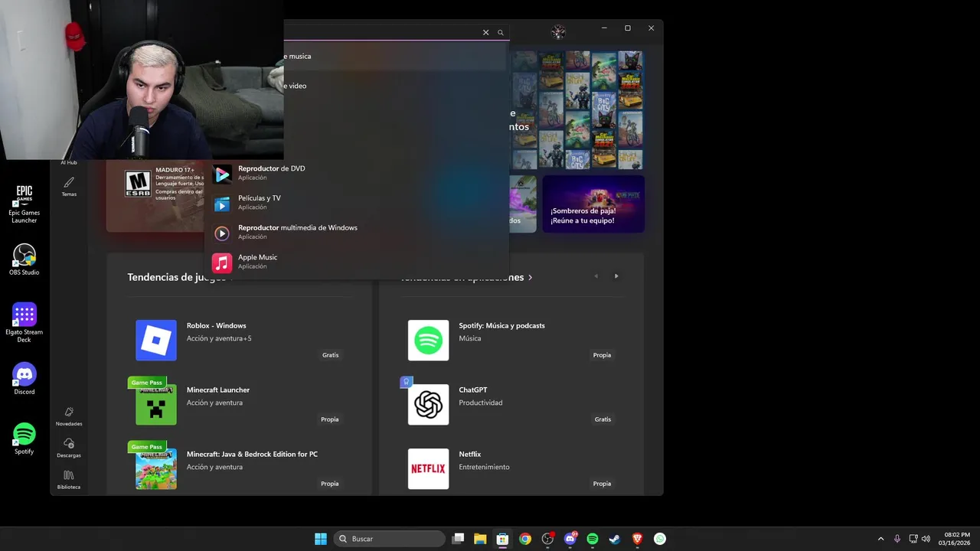980x551 pixels.
Task: Open the Minecraft Launcher app icon
Action: [x=156, y=404]
